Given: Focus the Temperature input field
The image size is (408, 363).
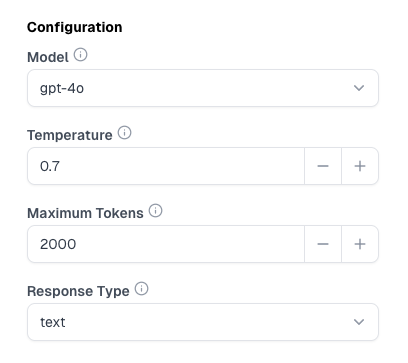Looking at the screenshot, I should tap(166, 166).
